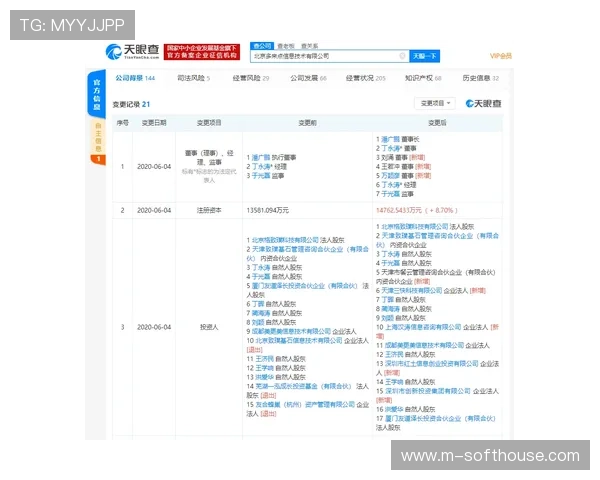Open 丁永涛 董事 link in 变更后
Viewport: 600px width, 480px height.
click(x=391, y=148)
